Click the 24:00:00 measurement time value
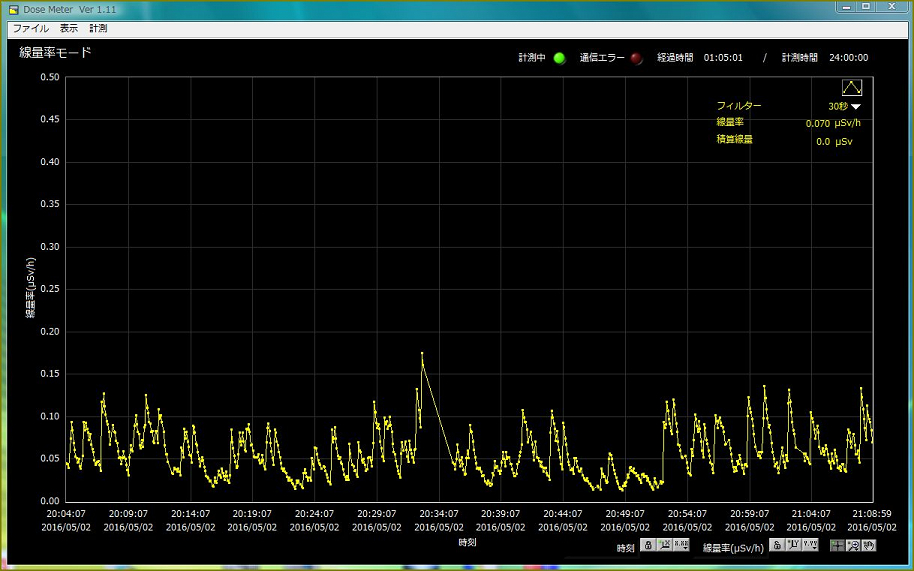The image size is (914, 571). [848, 58]
